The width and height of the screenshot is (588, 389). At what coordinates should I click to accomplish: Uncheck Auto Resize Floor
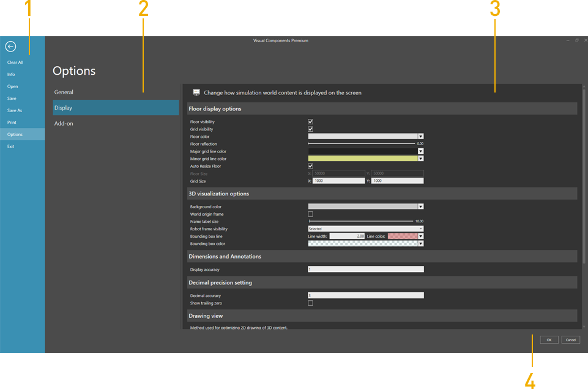(x=310, y=166)
